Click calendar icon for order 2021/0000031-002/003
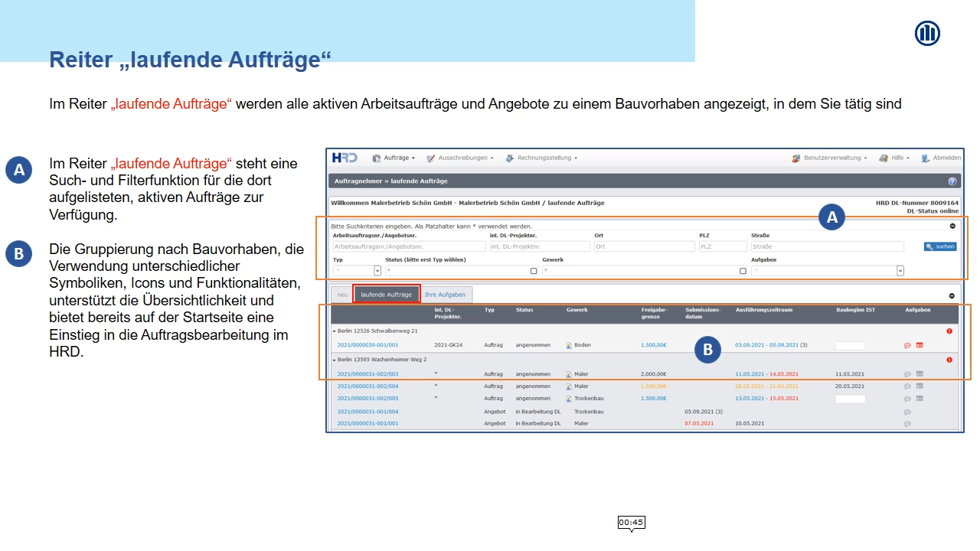Screen dimensions: 980x551 (x=920, y=374)
